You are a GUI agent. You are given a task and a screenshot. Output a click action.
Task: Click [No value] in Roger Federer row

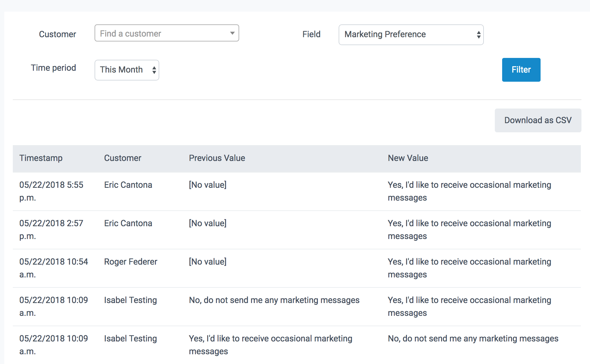(x=207, y=262)
